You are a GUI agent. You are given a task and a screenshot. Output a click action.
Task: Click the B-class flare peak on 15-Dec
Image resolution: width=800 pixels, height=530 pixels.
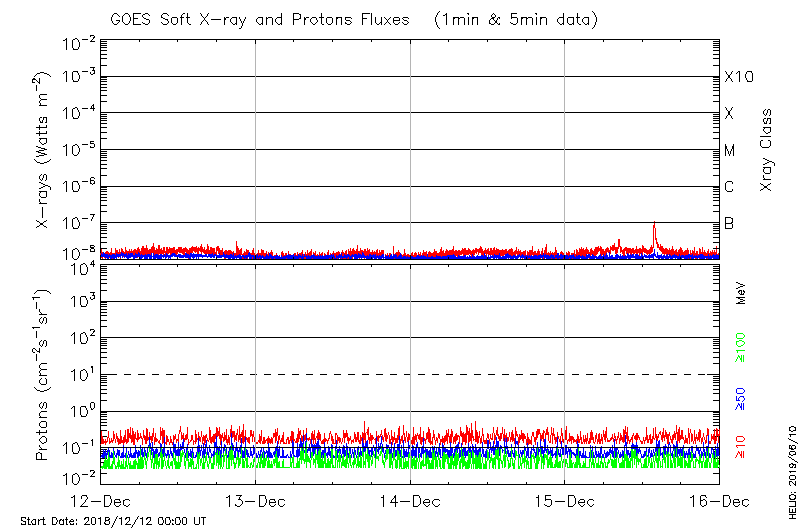[654, 224]
